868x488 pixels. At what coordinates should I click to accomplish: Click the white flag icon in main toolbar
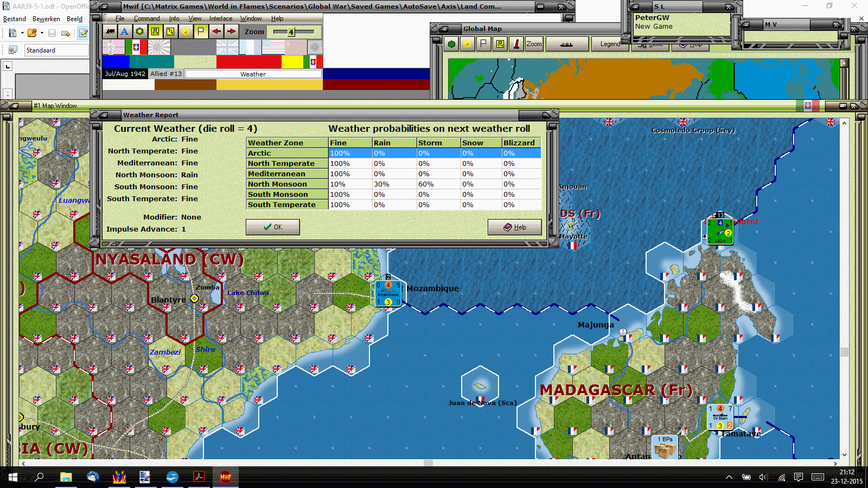point(201,31)
